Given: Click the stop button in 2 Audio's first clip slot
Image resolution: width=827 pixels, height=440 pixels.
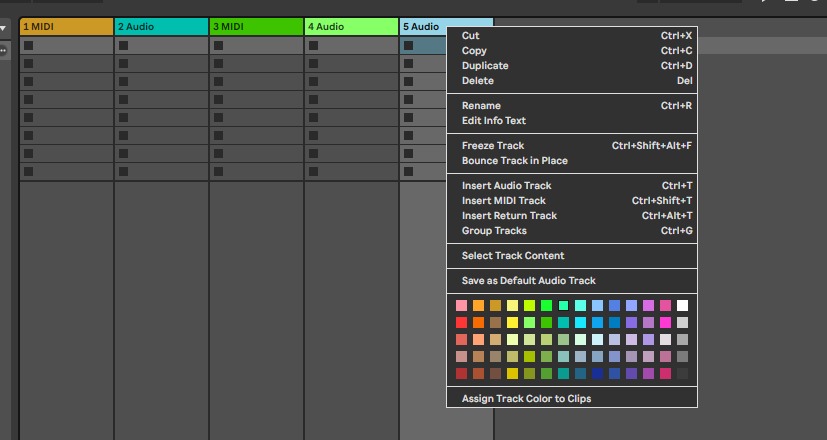Looking at the screenshot, I should tap(123, 46).
